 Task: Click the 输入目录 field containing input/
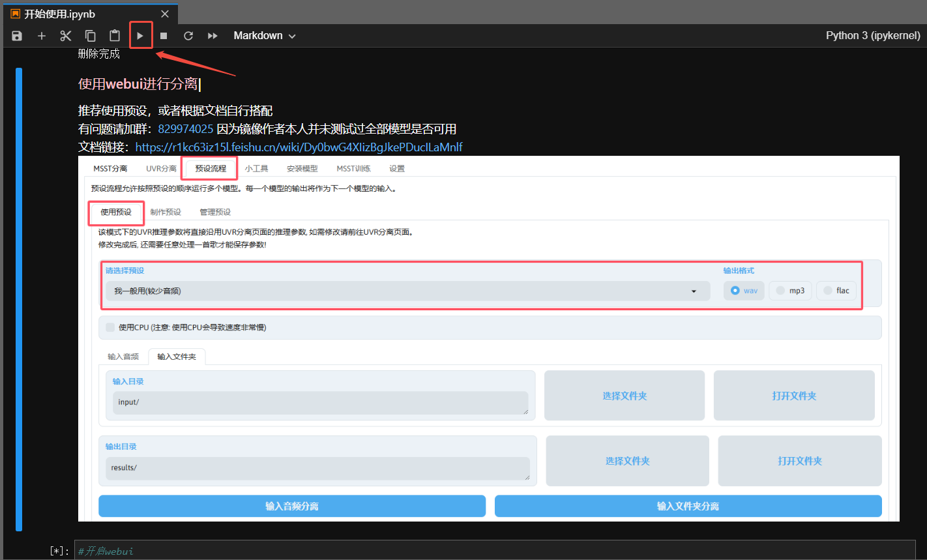tap(320, 403)
